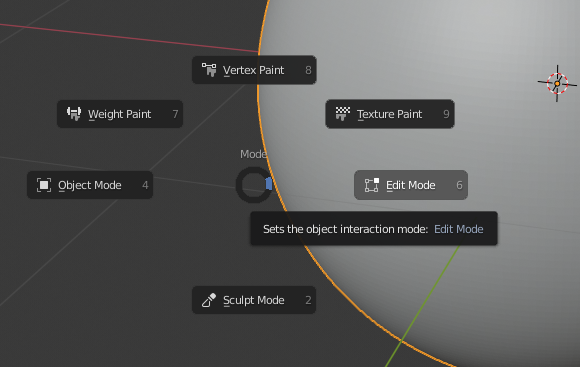Click the Vertex Paint brush icon
580x367 pixels.
click(x=209, y=70)
